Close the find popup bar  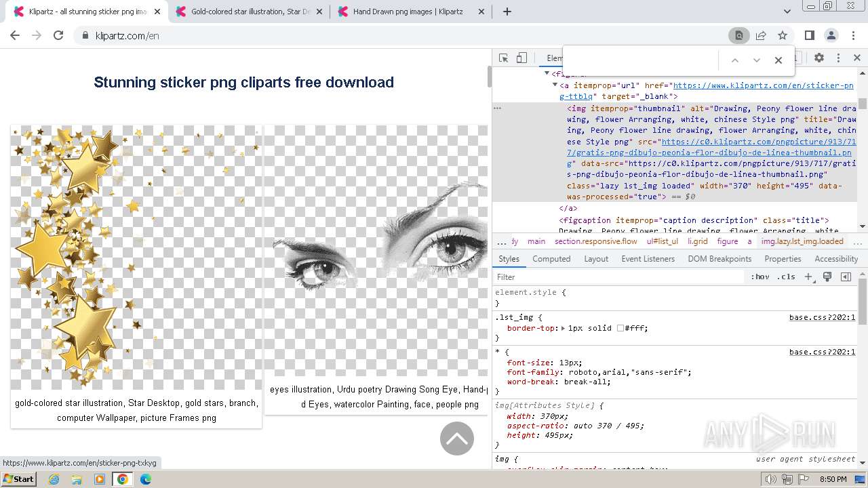[778, 60]
